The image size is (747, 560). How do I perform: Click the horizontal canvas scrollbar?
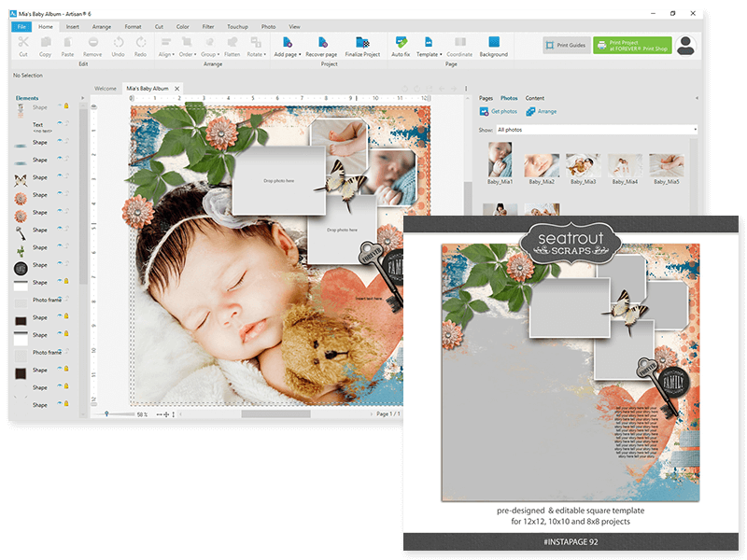275,414
